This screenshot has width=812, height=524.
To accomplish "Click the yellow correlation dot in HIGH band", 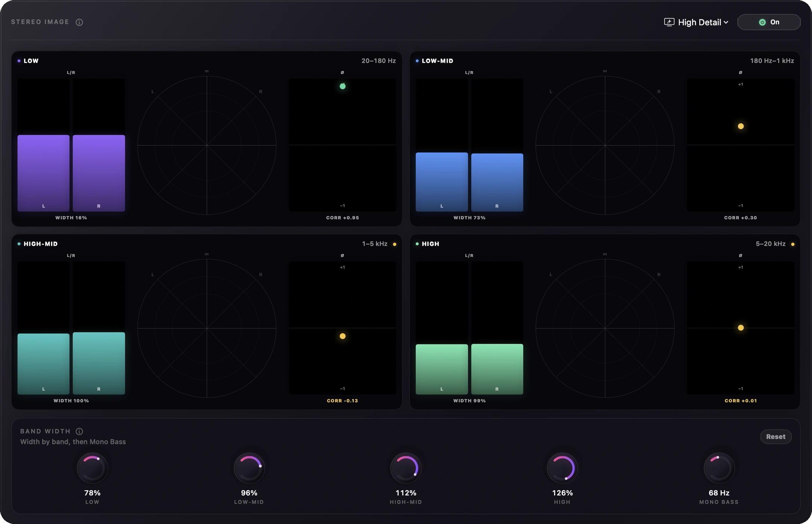I will click(741, 328).
